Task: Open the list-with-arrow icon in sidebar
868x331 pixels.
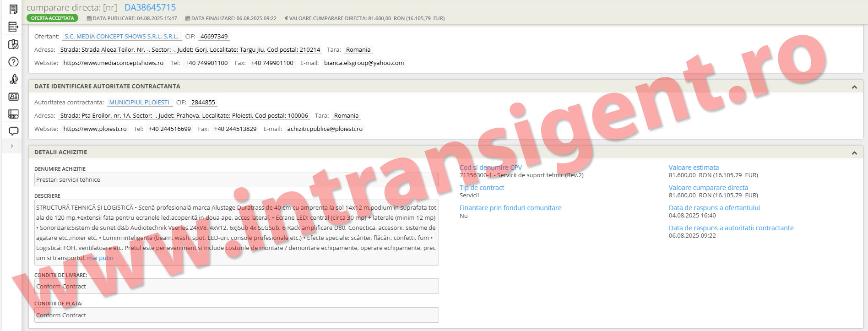Action: (13, 27)
